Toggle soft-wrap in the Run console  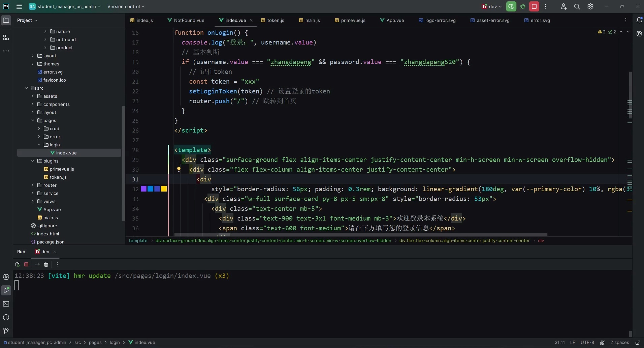pos(37,264)
